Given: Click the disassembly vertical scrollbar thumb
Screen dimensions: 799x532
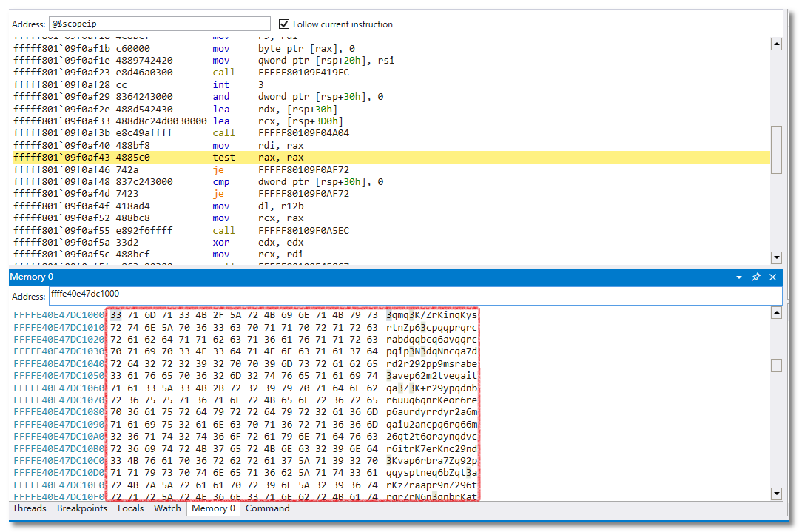Looking at the screenshot, I should 776,149.
